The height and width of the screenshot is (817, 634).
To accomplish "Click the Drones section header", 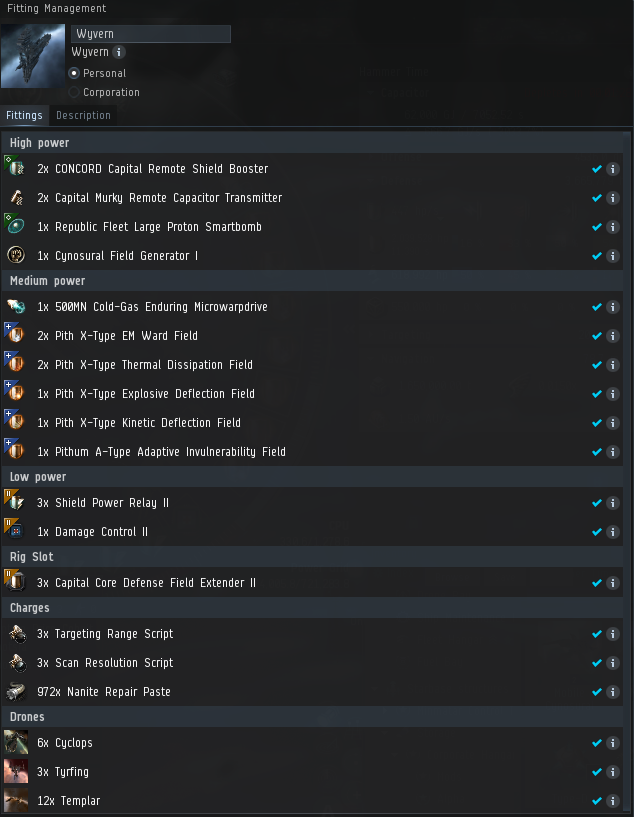I will point(313,716).
